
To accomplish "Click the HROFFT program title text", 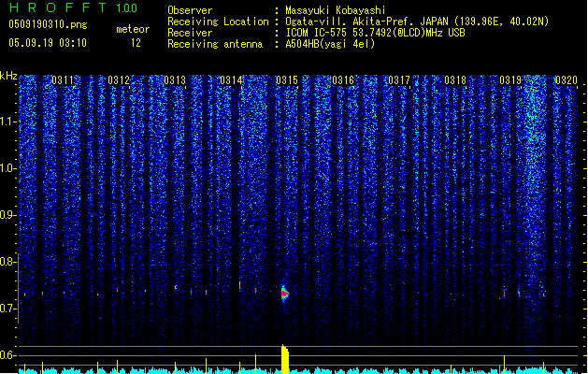I will [58, 7].
